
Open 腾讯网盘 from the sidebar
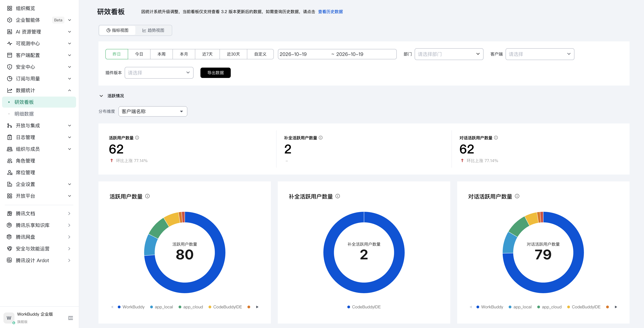coord(39,237)
